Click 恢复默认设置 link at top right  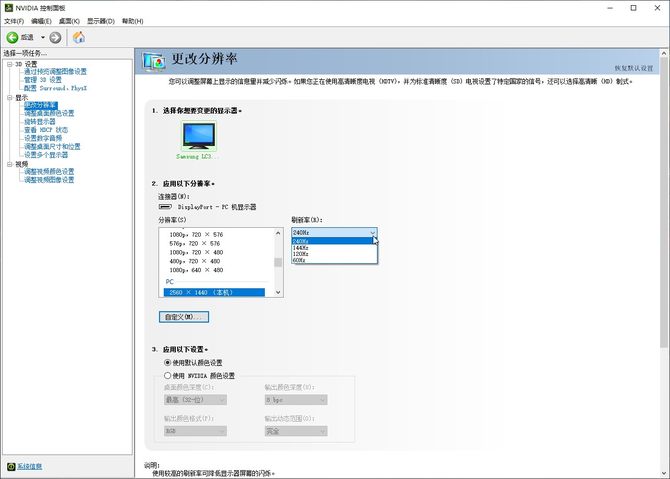[x=632, y=68]
